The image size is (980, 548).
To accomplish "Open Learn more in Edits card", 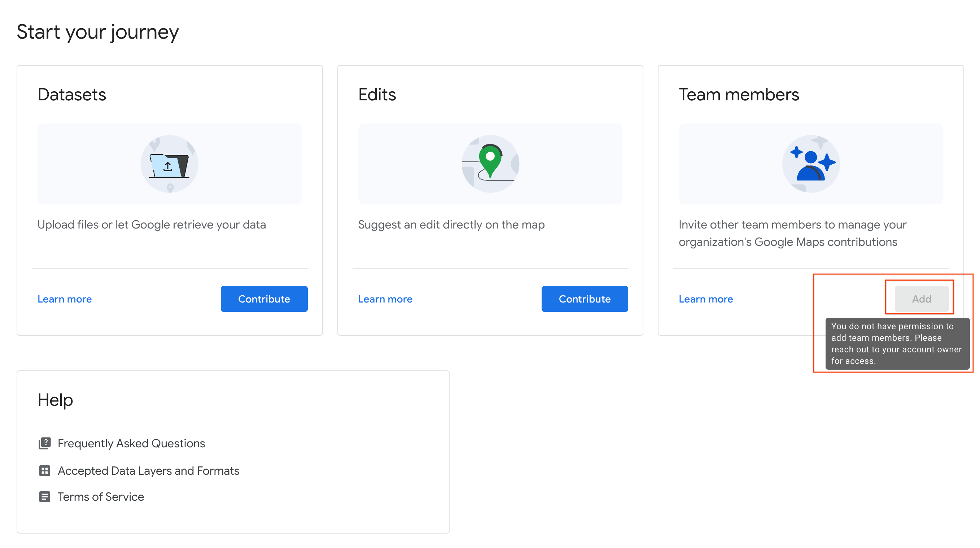I will 385,299.
